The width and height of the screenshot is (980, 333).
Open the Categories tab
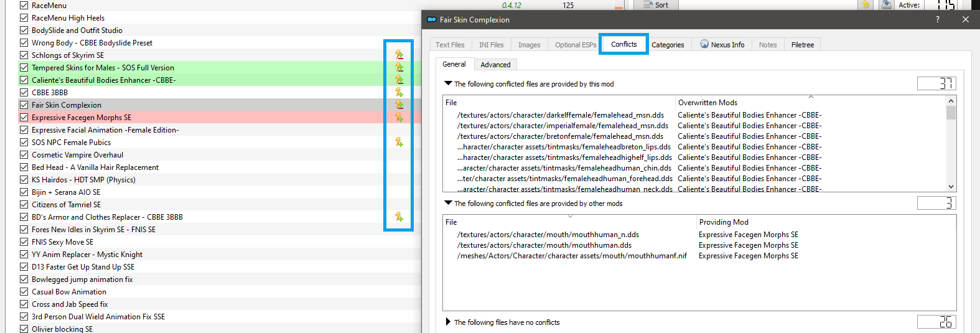(x=668, y=45)
